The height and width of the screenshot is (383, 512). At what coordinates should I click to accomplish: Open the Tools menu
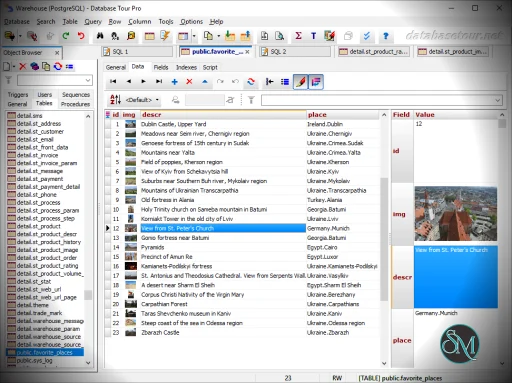tap(166, 22)
